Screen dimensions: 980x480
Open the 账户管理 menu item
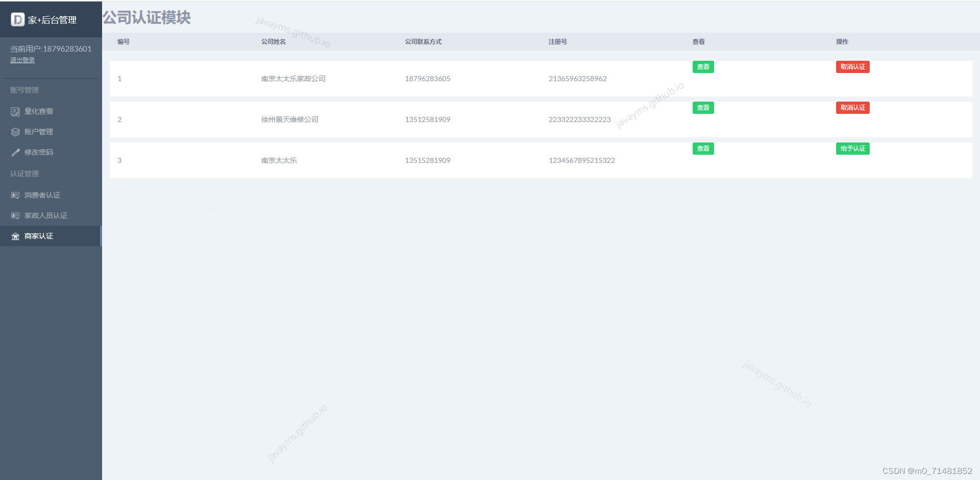click(x=51, y=132)
